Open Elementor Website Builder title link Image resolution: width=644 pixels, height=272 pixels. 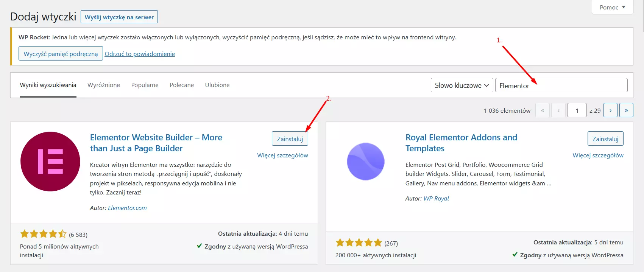point(156,143)
